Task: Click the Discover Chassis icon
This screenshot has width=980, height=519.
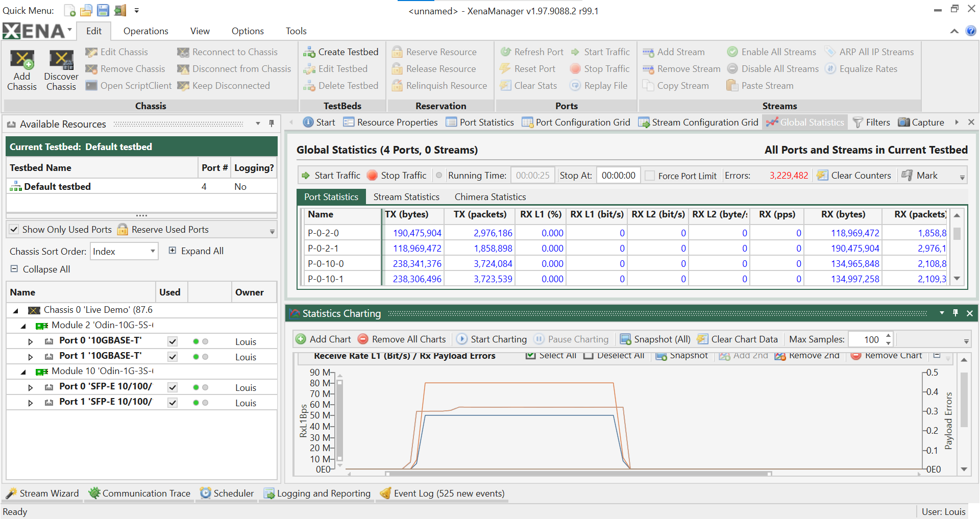Action: pyautogui.click(x=61, y=60)
